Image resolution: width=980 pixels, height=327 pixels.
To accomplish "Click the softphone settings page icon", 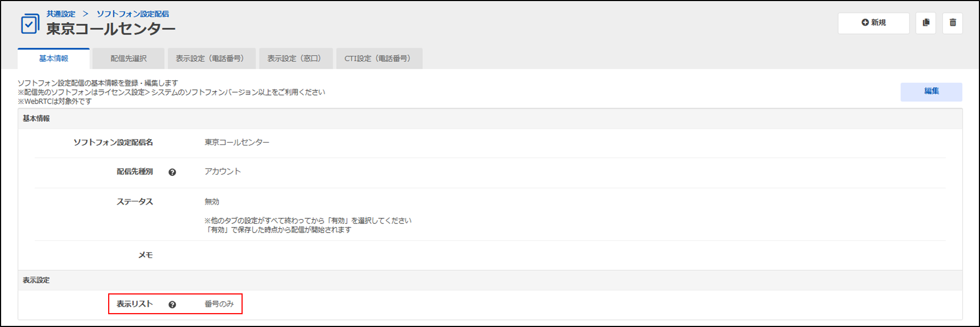I will click(30, 24).
